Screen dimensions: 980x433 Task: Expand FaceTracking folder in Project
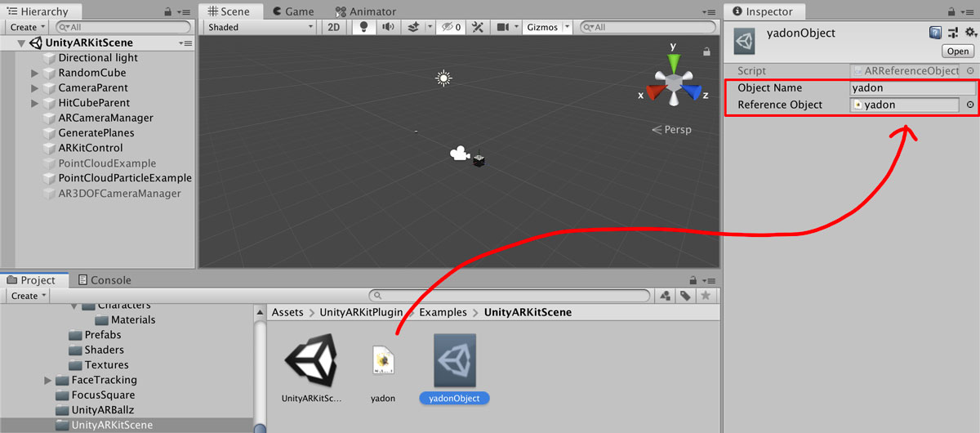coord(48,380)
